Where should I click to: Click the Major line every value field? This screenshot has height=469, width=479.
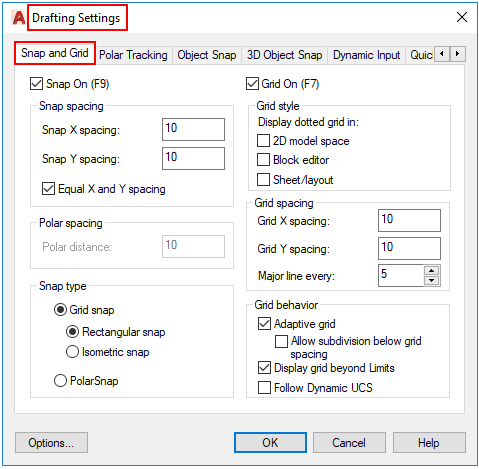pos(401,275)
